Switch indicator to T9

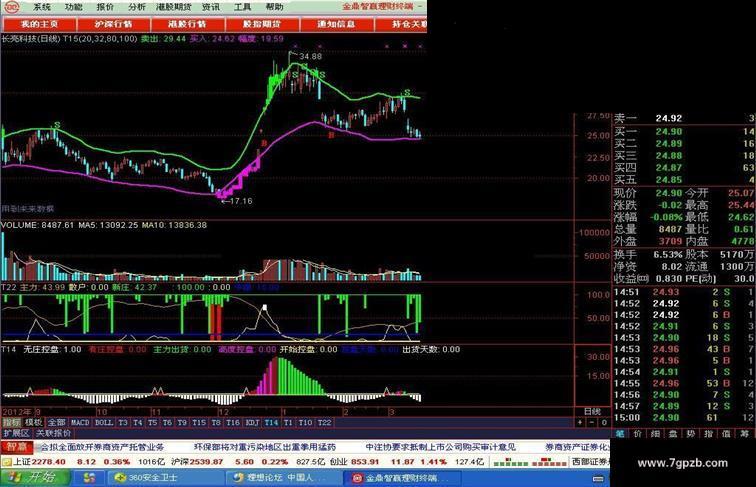tap(182, 422)
